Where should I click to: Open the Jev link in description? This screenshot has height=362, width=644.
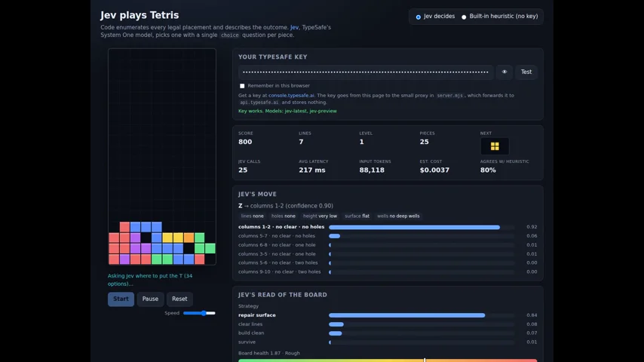point(295,27)
